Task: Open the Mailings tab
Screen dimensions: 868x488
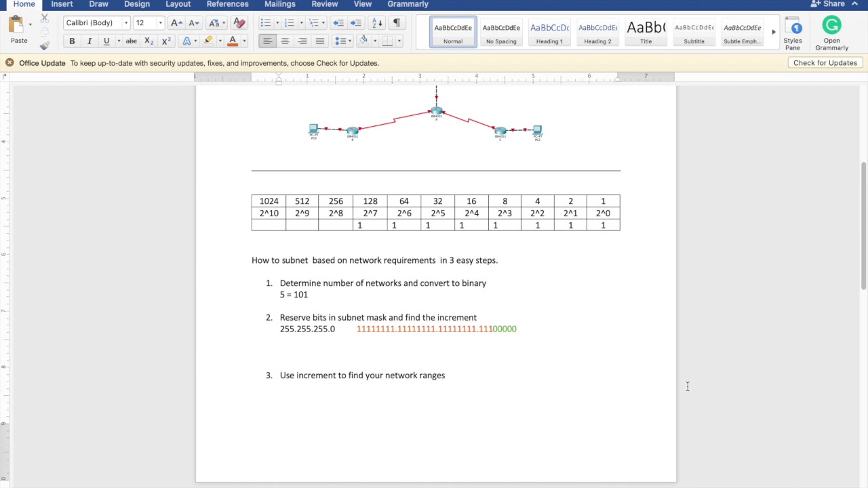Action: click(280, 4)
